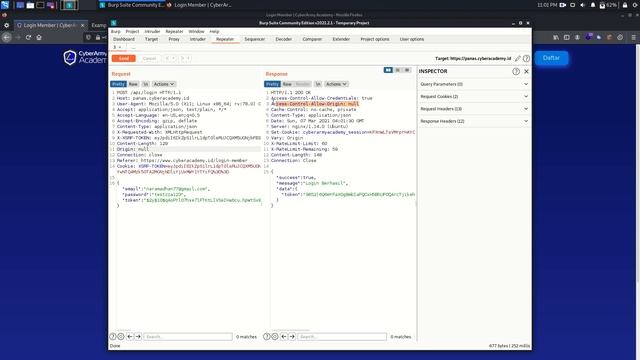Select Pretty view in Response pane

coord(272,84)
